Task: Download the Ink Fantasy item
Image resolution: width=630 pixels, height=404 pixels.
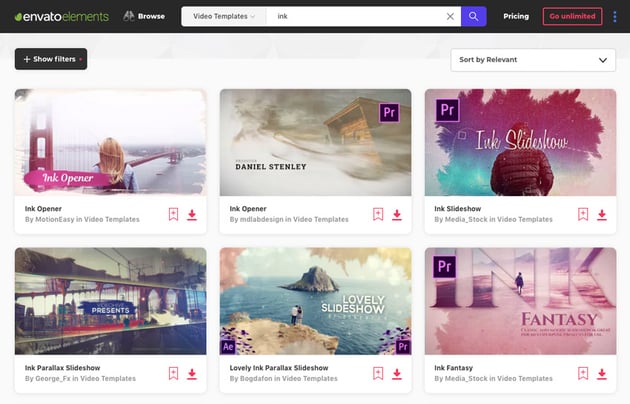Action: (x=602, y=374)
